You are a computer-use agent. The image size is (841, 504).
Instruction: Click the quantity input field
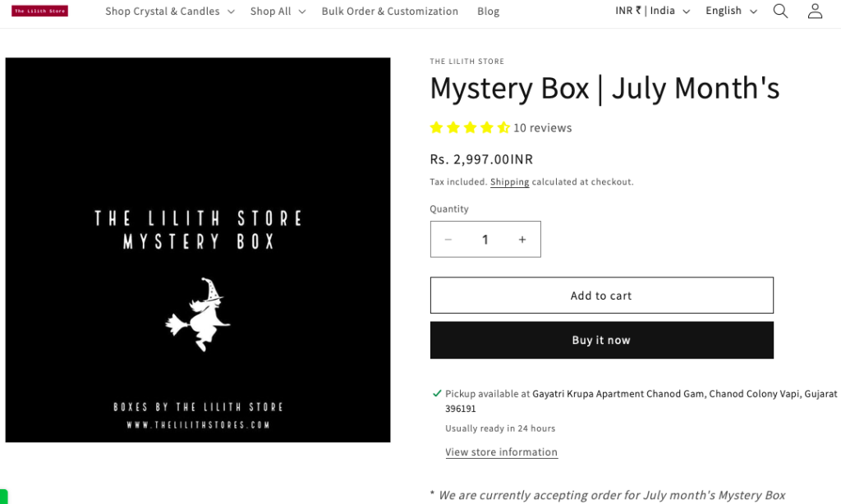tap(485, 239)
